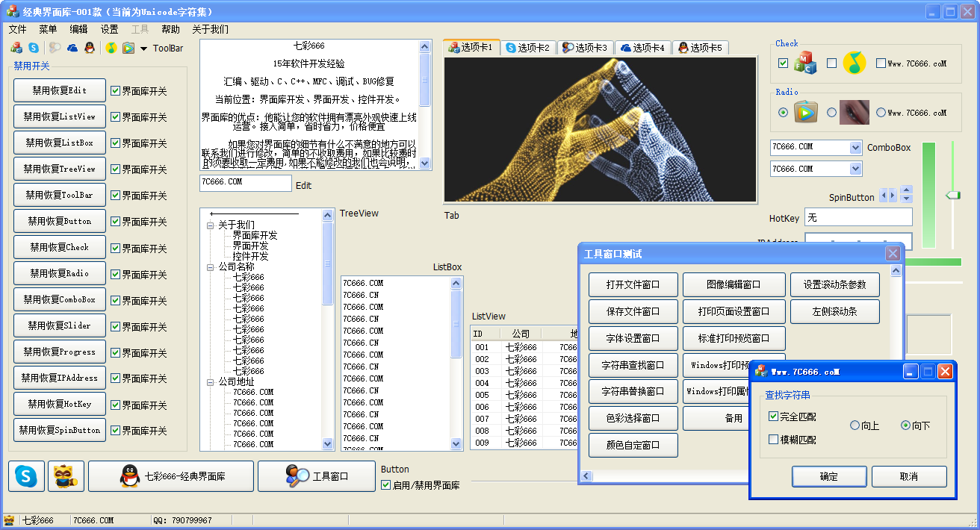Select the 向上 radio button
The height and width of the screenshot is (530, 980).
coord(855,425)
